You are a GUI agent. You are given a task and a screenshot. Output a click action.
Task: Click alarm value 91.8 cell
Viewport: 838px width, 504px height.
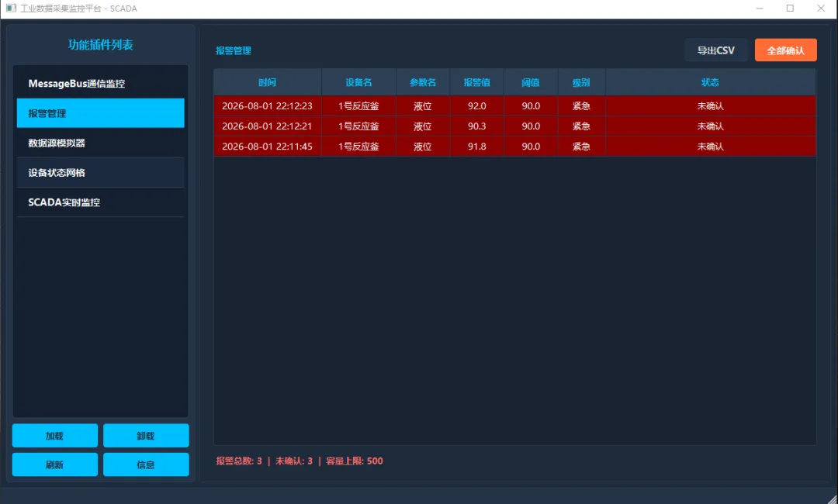tap(476, 147)
